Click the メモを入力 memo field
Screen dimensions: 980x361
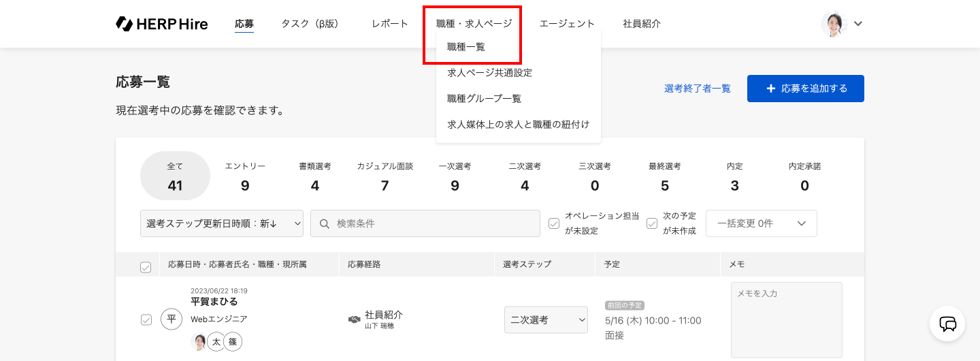[786, 319]
